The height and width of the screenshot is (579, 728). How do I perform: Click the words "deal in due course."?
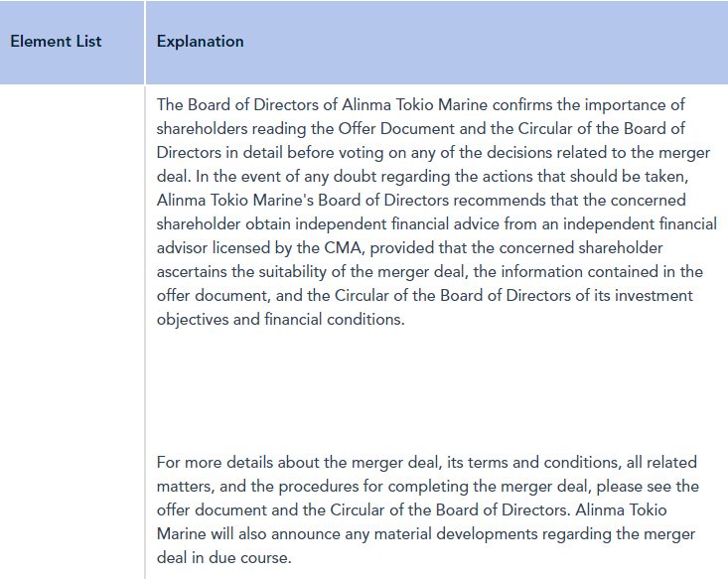click(x=223, y=557)
